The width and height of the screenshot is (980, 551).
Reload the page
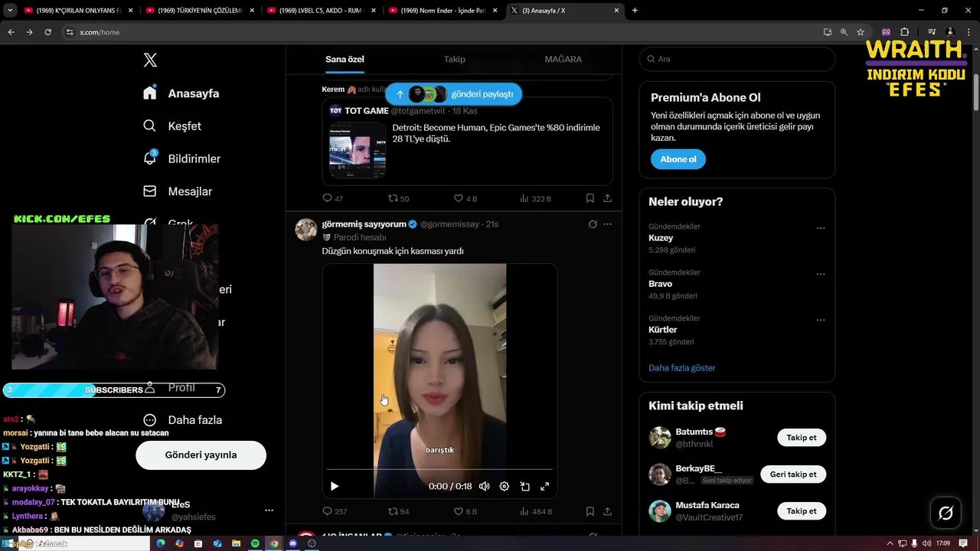(x=47, y=32)
